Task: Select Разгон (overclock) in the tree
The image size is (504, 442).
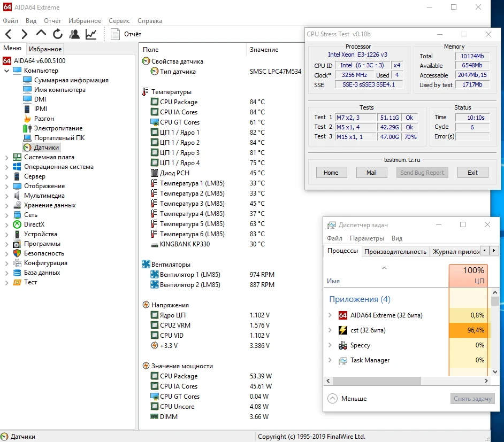Action: point(44,119)
